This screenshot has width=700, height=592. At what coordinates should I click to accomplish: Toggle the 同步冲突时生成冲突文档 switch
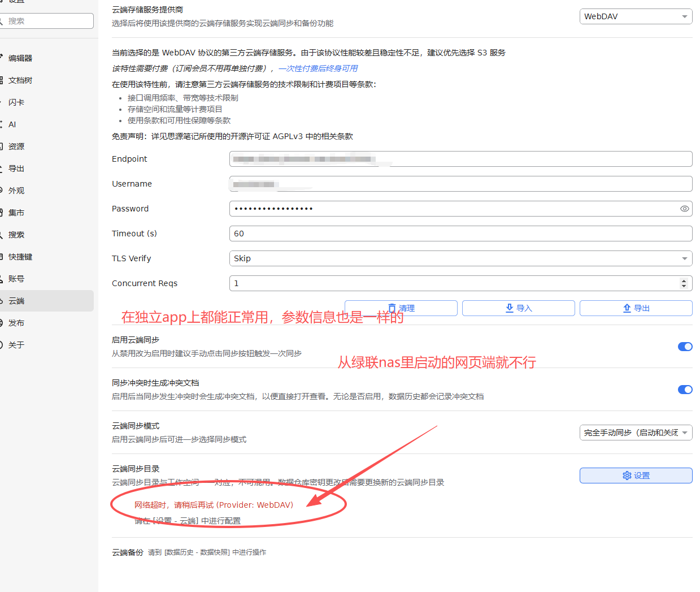tap(685, 390)
